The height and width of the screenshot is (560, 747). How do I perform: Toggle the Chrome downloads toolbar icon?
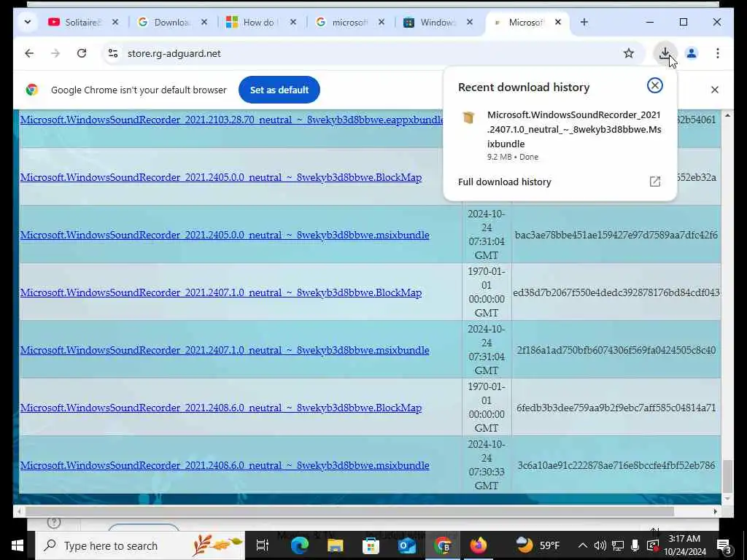(x=665, y=53)
